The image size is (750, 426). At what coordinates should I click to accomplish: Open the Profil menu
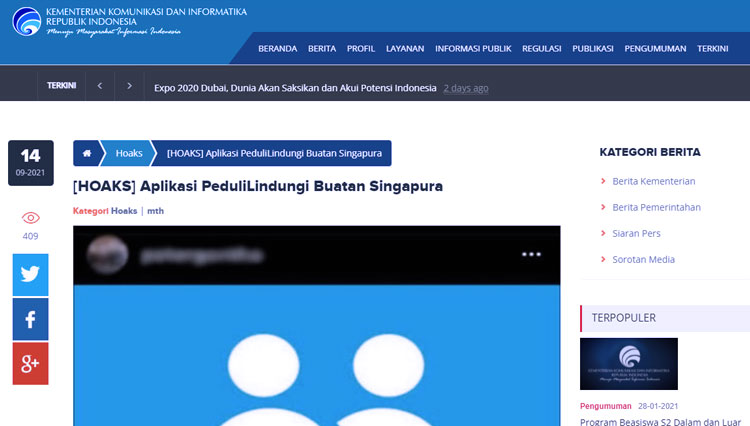(361, 48)
